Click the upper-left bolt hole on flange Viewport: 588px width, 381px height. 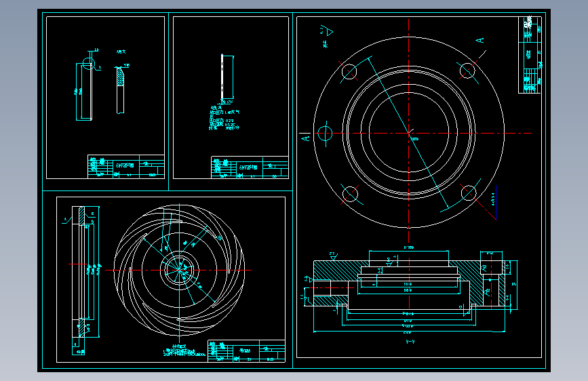coord(349,71)
